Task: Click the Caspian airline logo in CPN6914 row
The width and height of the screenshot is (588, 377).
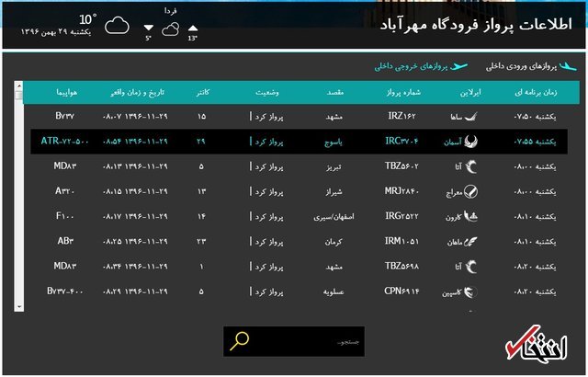Action: pos(470,291)
